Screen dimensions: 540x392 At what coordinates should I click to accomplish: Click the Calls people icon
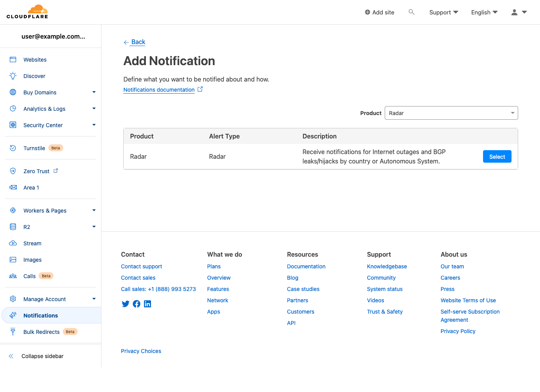click(13, 276)
